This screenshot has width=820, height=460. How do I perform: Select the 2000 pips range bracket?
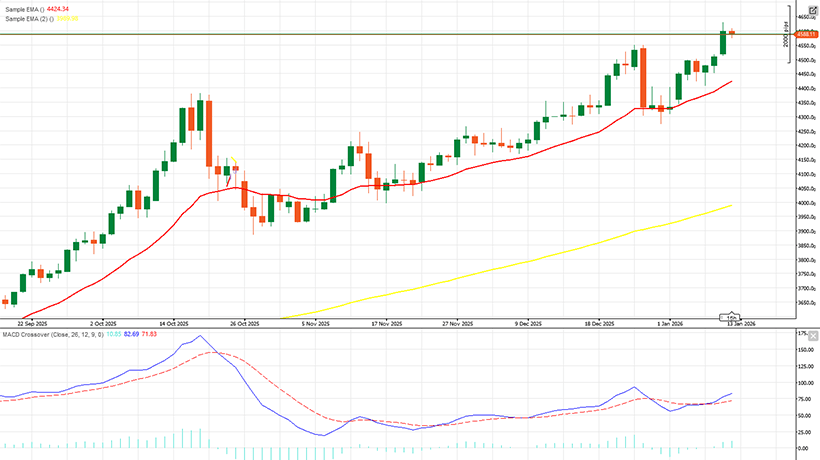786,41
